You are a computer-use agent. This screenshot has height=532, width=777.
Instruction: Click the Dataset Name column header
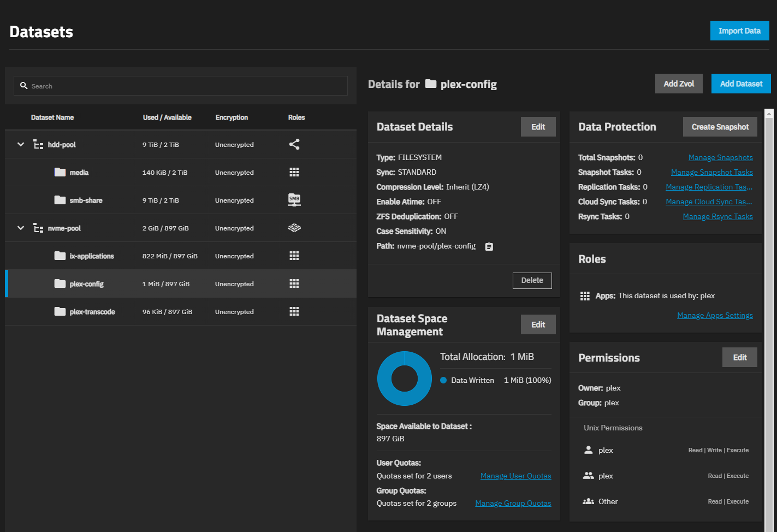tap(52, 117)
